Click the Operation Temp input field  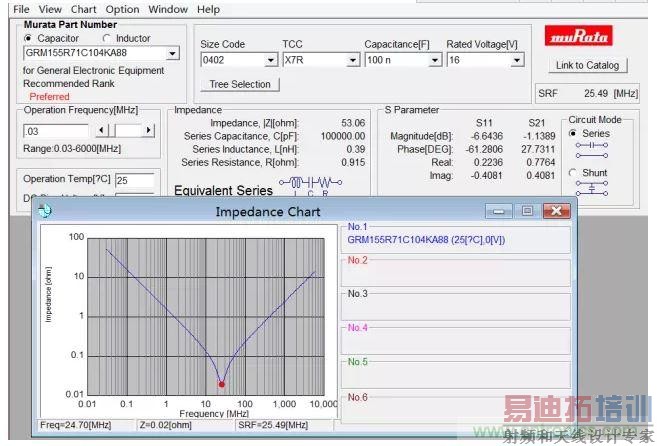coord(135,180)
